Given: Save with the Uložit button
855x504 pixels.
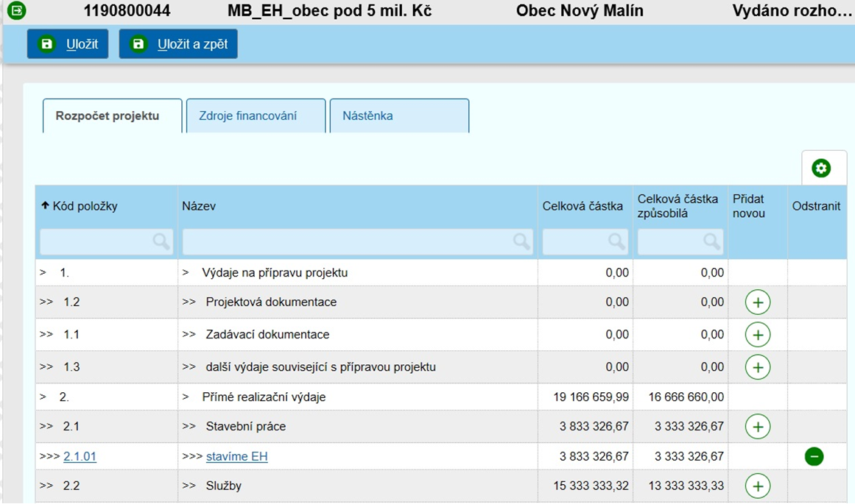Looking at the screenshot, I should 68,44.
